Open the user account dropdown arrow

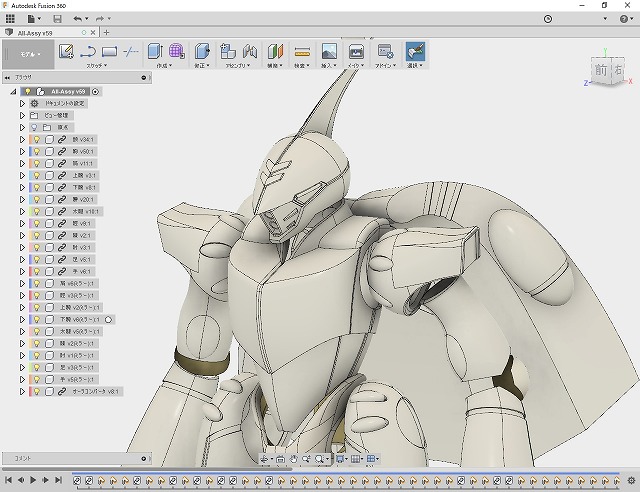click(605, 19)
